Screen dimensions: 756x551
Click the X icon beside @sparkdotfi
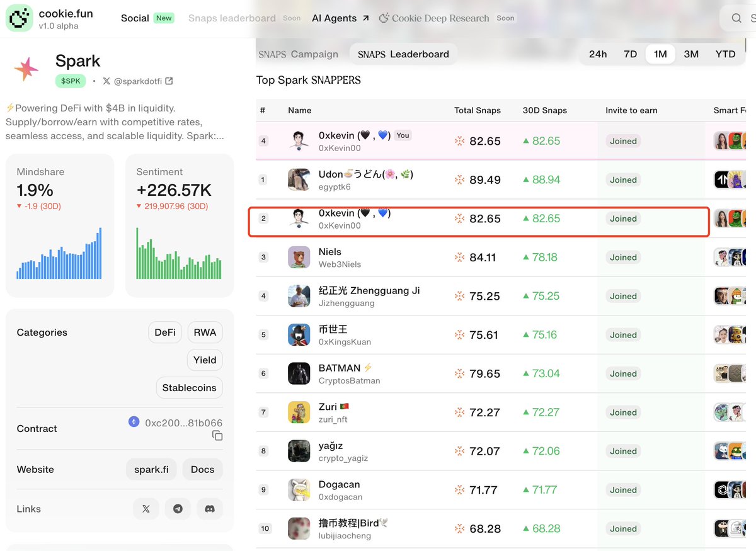(x=106, y=81)
